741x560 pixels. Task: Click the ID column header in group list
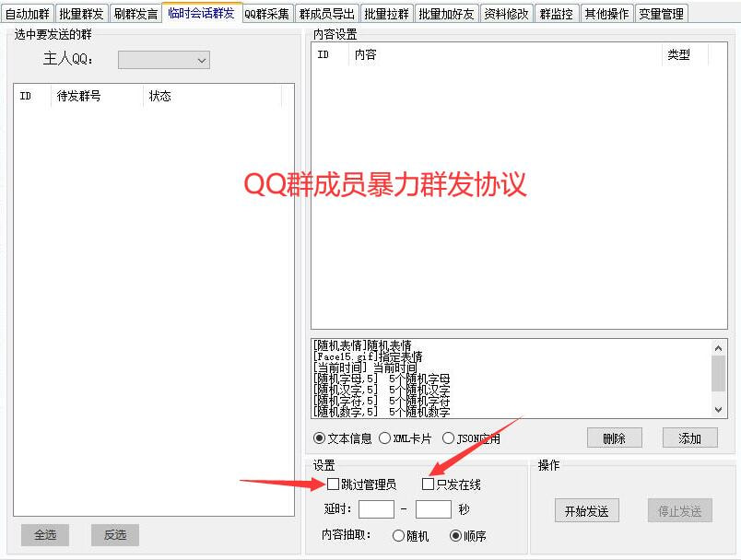[x=32, y=97]
